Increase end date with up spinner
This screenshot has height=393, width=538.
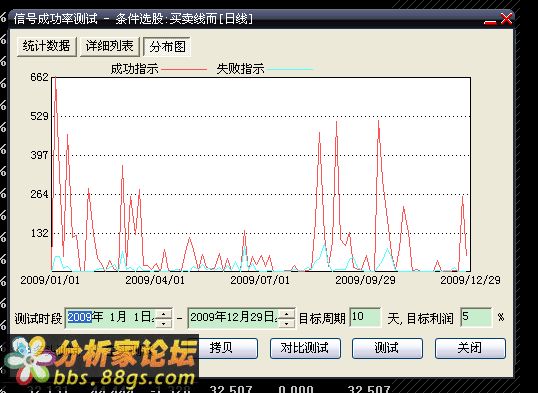[x=287, y=313]
